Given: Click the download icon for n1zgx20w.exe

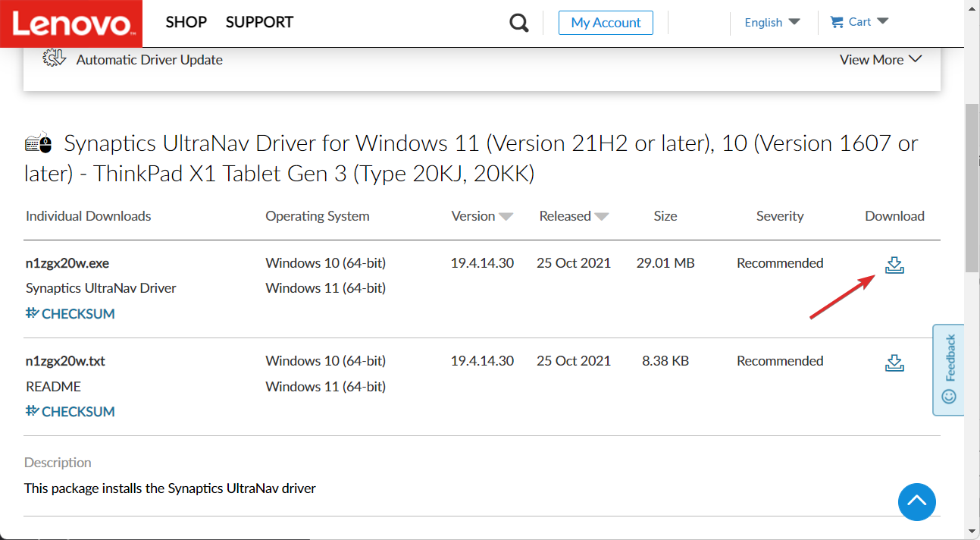Looking at the screenshot, I should 894,265.
